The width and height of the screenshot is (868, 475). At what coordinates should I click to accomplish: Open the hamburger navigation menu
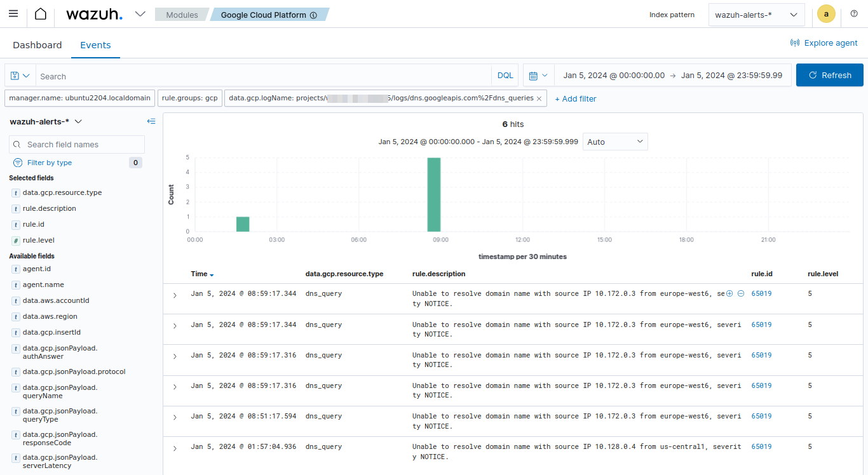(13, 14)
